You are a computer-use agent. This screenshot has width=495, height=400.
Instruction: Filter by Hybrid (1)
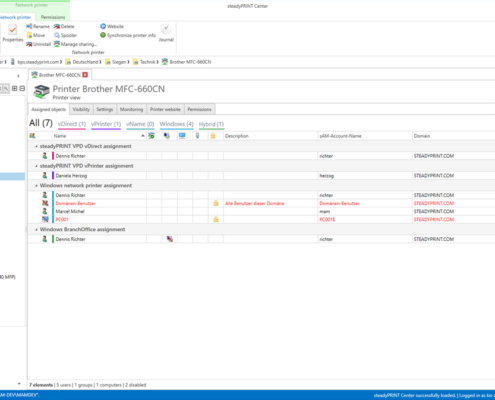pyautogui.click(x=211, y=124)
